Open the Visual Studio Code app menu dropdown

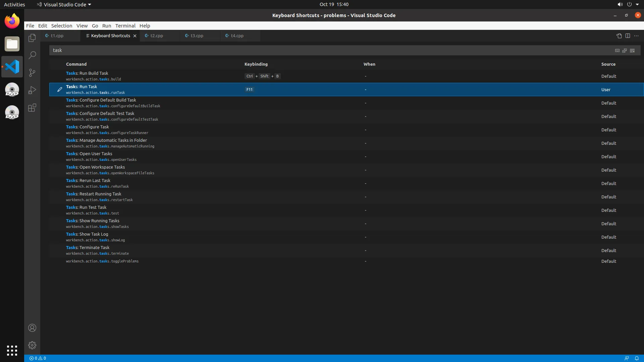[x=64, y=4]
